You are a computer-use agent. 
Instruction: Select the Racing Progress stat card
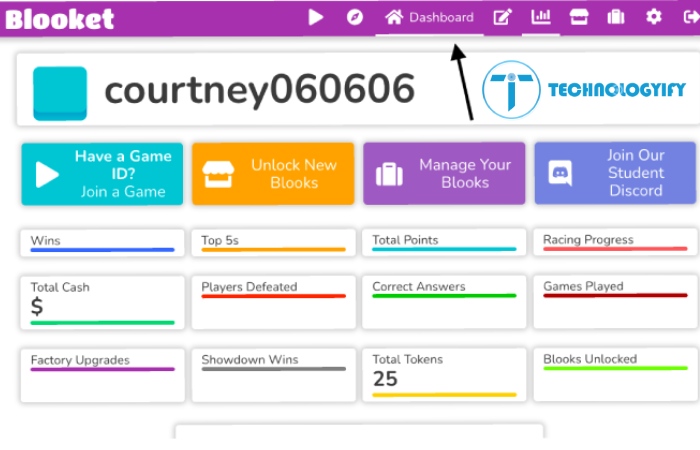(615, 242)
